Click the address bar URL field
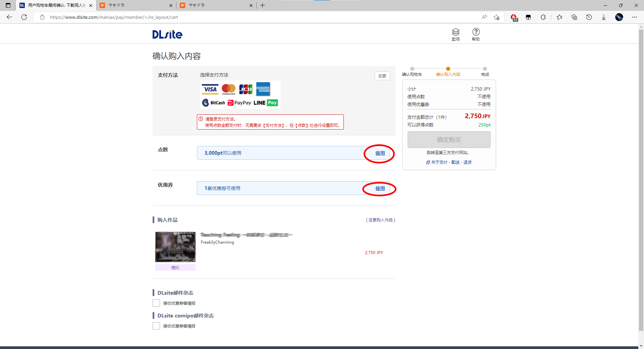The image size is (644, 349). point(262,17)
